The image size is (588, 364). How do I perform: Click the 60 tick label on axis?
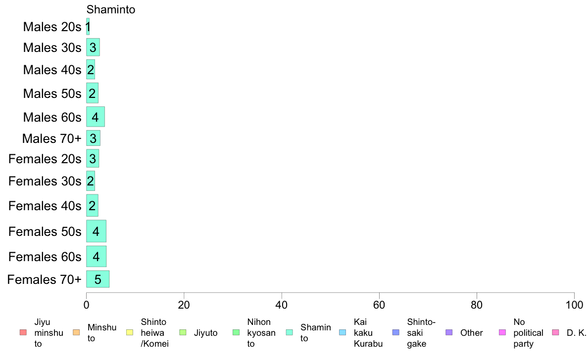click(x=379, y=305)
